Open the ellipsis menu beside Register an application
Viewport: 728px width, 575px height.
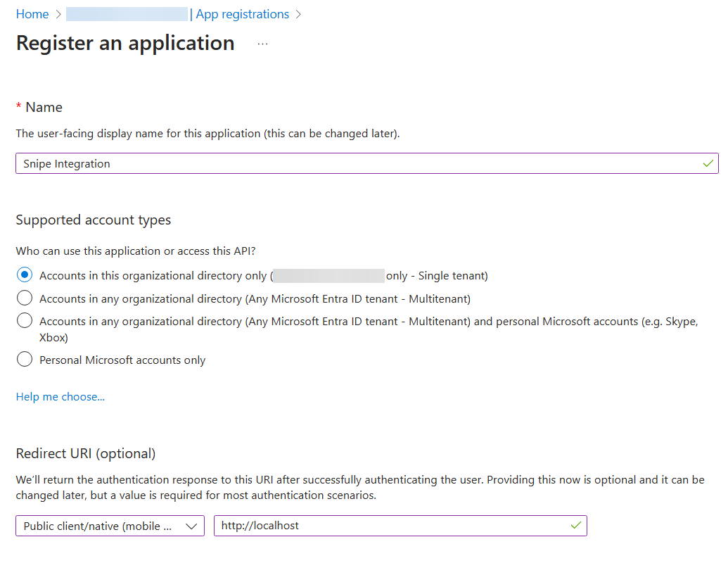pyautogui.click(x=262, y=44)
